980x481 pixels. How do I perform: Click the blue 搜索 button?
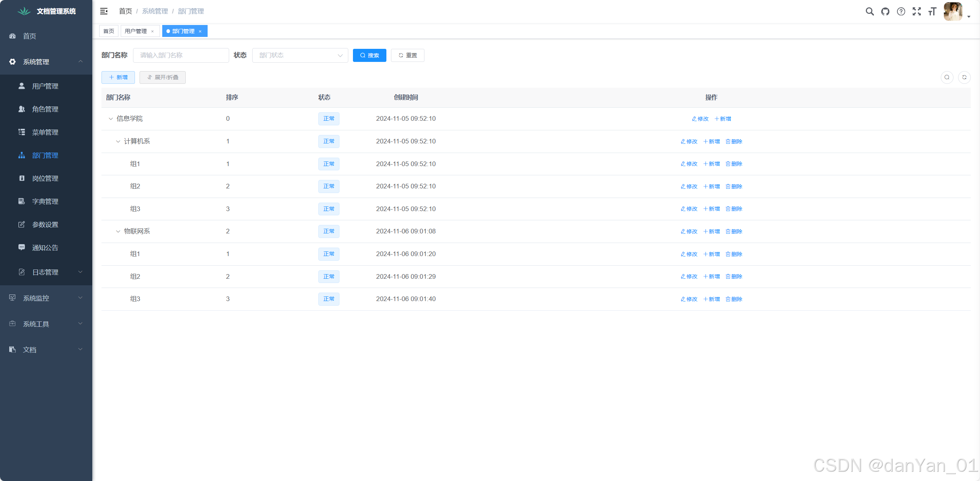coord(369,55)
